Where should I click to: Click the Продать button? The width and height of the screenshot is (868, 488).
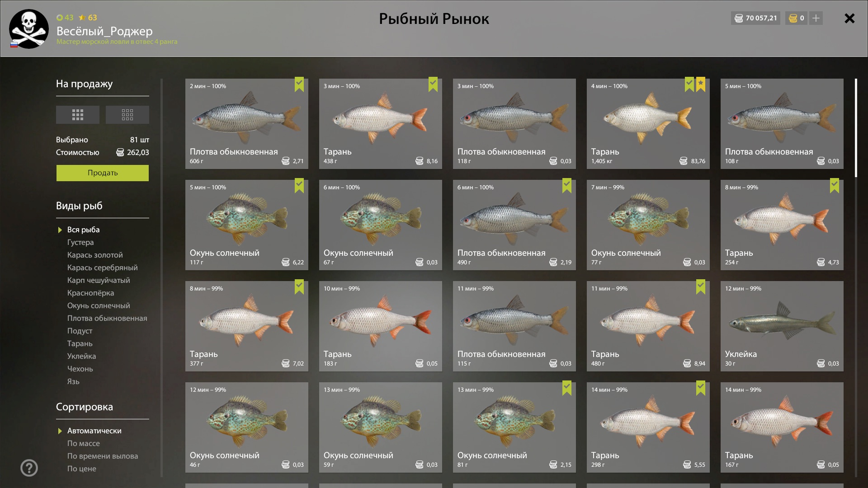pyautogui.click(x=103, y=173)
